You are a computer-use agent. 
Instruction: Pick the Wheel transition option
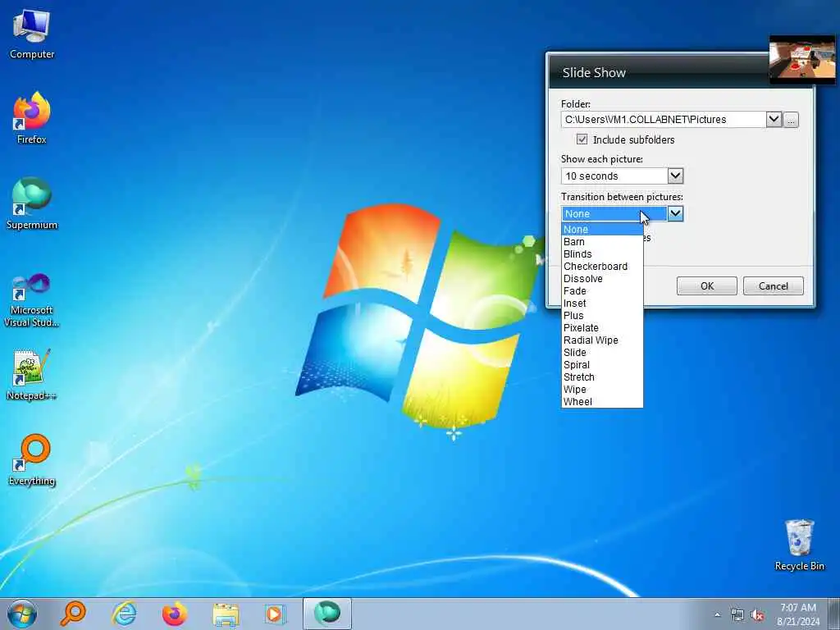coord(602,402)
